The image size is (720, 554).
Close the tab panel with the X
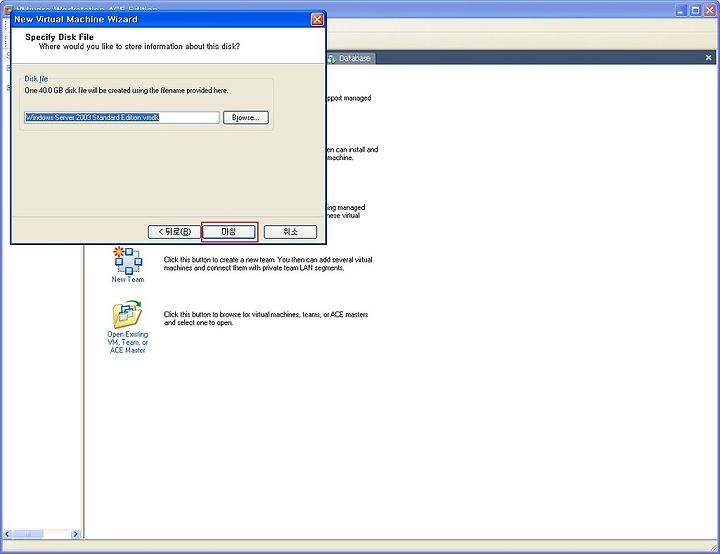[x=709, y=57]
